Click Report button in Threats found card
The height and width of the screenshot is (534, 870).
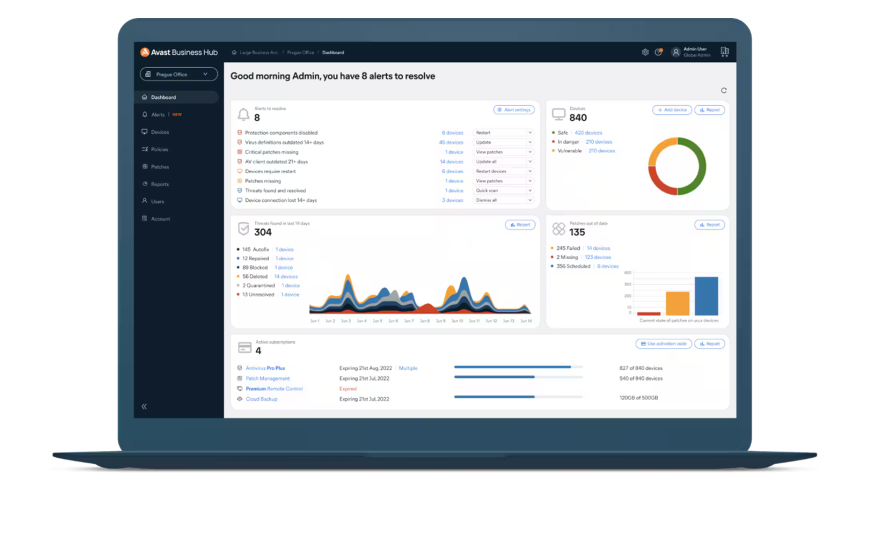tap(520, 225)
